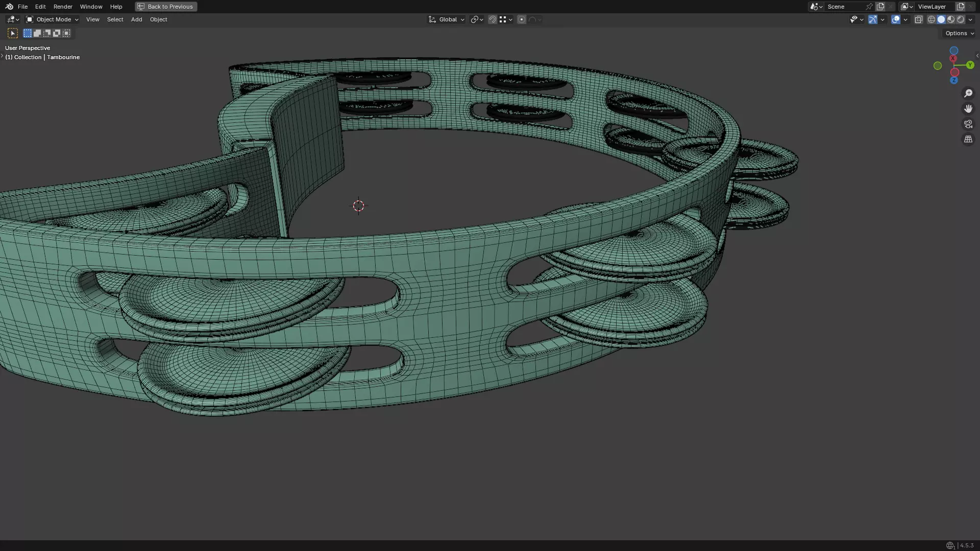Toggle proportional editing
This screenshot has height=551, width=980.
click(x=521, y=19)
